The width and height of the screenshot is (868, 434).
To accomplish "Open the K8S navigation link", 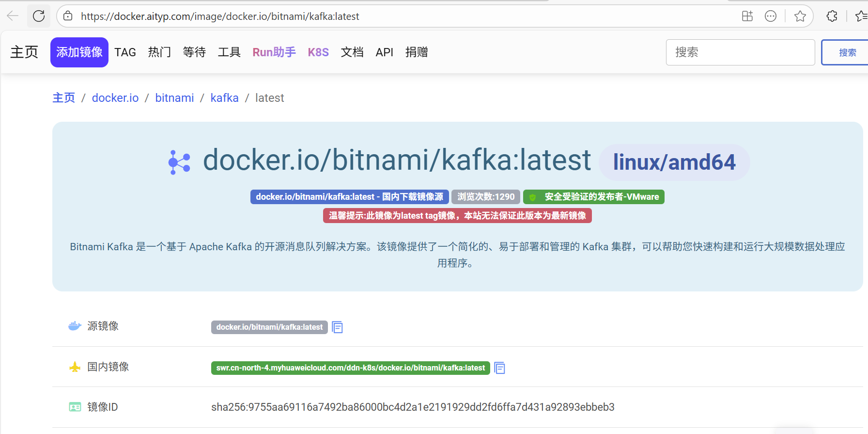I will [318, 52].
